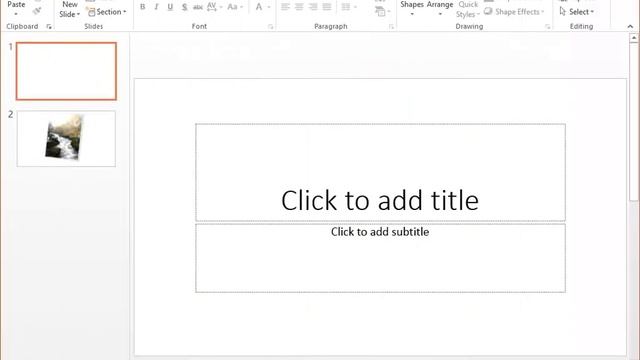Toggle Strikethrough (abc) formatting

click(198, 7)
